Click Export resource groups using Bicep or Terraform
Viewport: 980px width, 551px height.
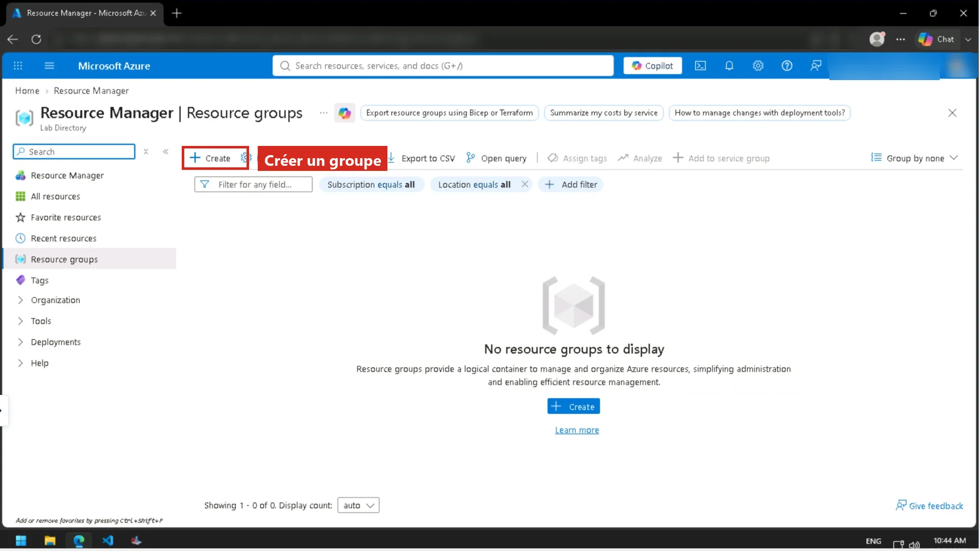point(449,113)
